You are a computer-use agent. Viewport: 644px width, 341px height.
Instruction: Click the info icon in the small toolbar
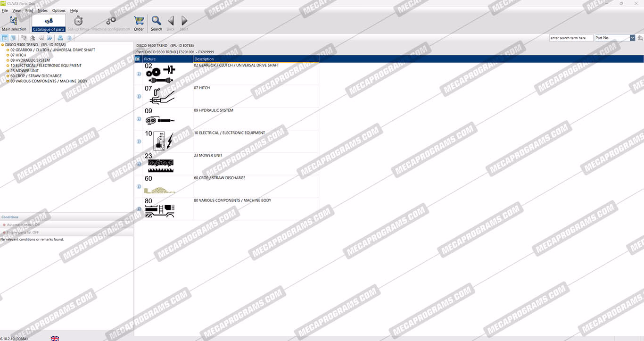(x=69, y=38)
